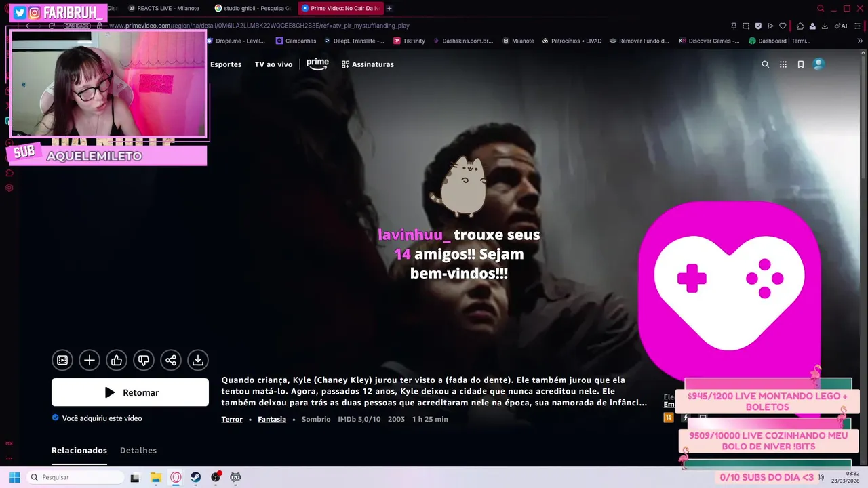Click the 14 age rating badge

point(669,418)
